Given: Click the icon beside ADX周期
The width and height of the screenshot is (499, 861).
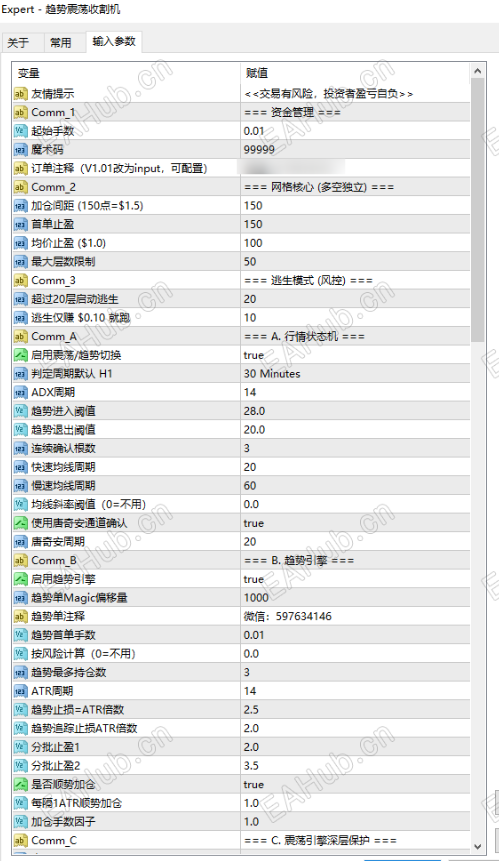Looking at the screenshot, I should [x=20, y=393].
